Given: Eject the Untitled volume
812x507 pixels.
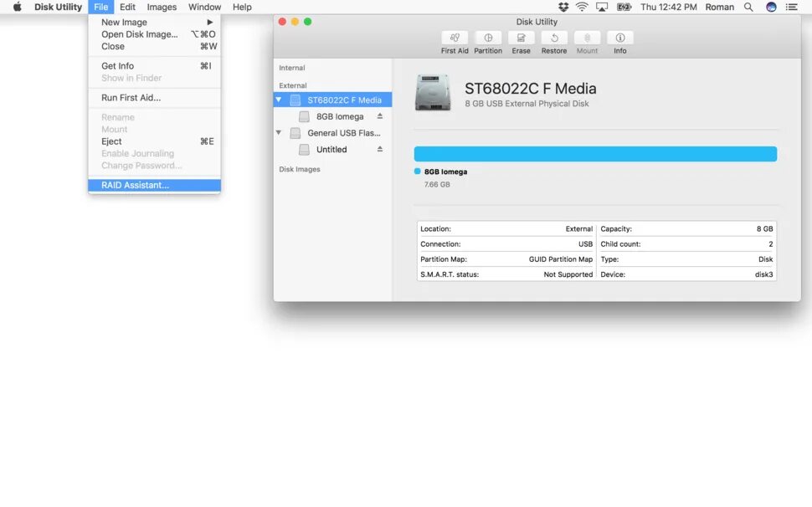Looking at the screenshot, I should 379,149.
